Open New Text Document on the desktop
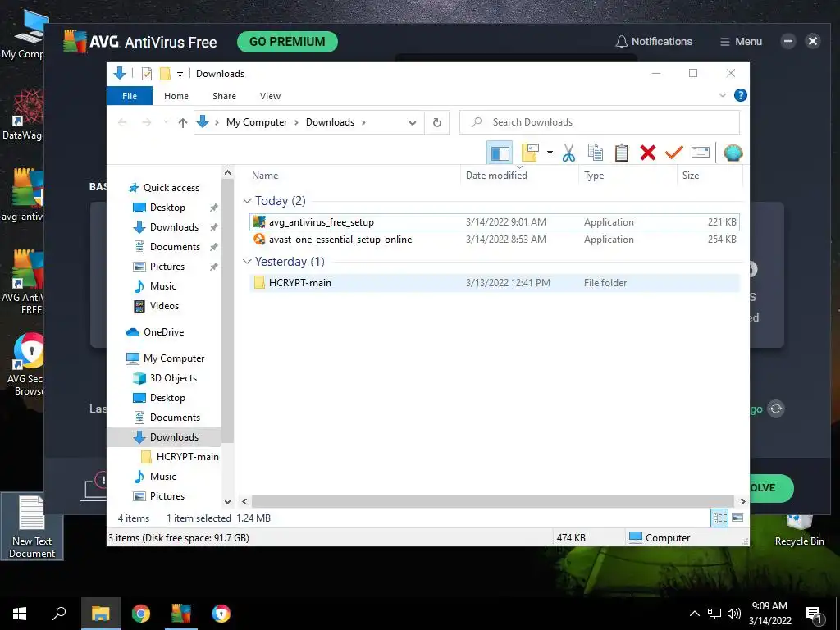840x630 pixels. 32,527
